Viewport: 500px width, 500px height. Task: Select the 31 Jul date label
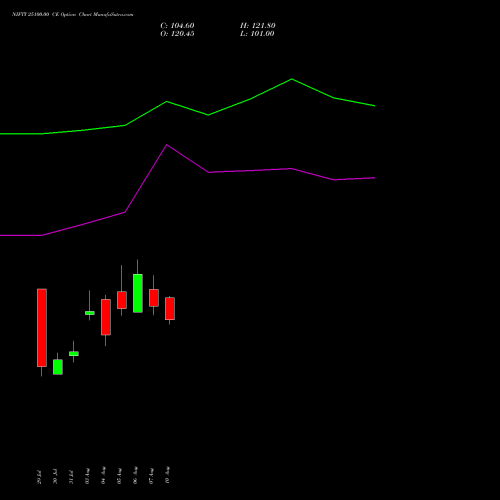click(x=71, y=477)
